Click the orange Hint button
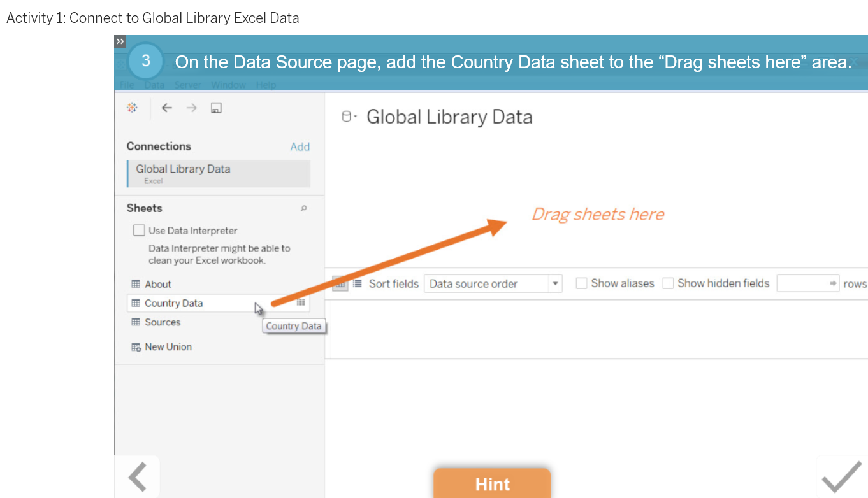 pyautogui.click(x=492, y=484)
